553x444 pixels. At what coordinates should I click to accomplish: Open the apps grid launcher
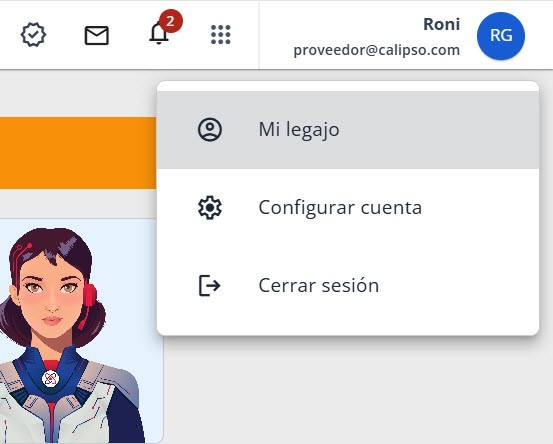click(x=221, y=35)
